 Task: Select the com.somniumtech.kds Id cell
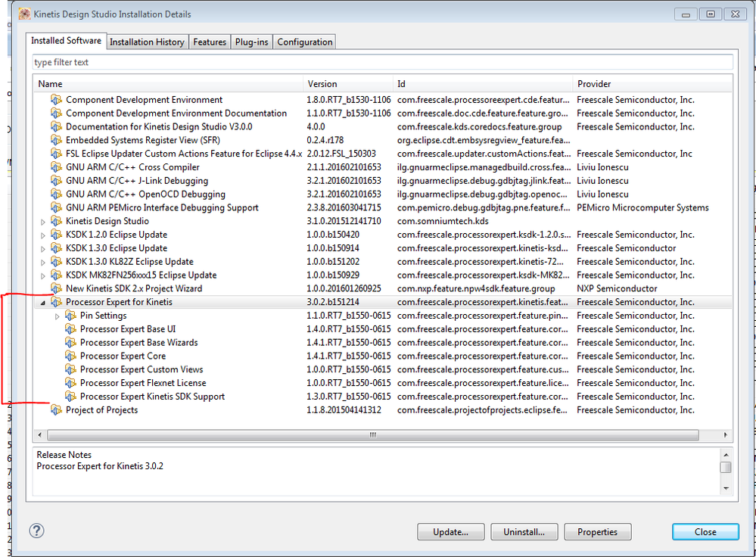(443, 221)
